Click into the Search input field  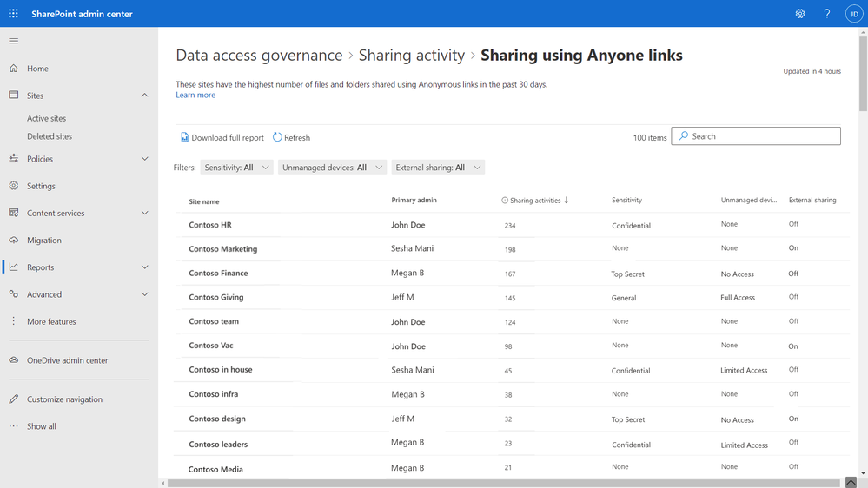click(756, 136)
